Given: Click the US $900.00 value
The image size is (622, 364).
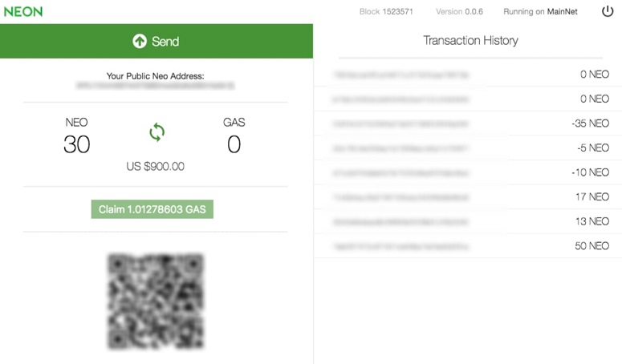Looking at the screenshot, I should 156,167.
